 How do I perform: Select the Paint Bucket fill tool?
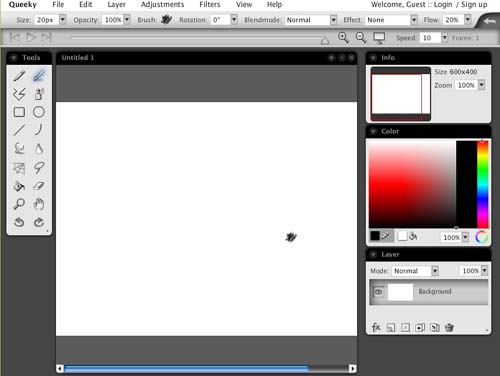pos(19,186)
